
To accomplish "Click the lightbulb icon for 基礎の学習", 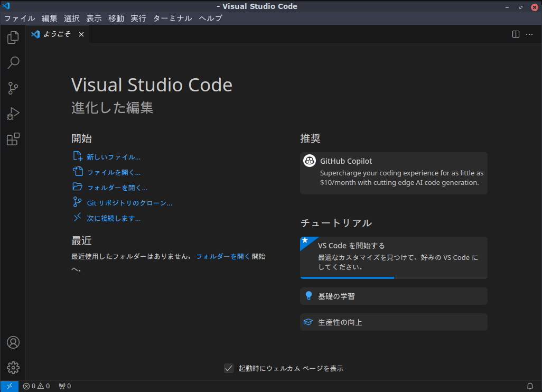I will [x=309, y=296].
